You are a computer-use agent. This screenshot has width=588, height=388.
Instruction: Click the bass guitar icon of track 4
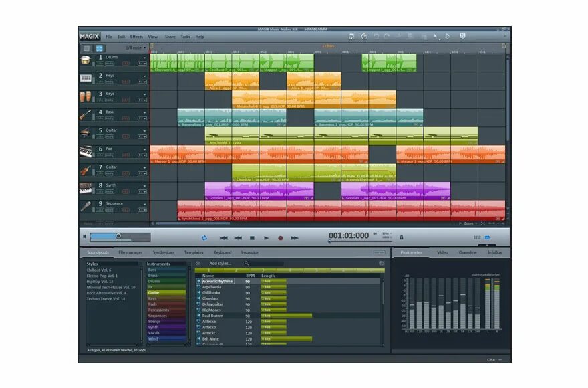point(86,115)
